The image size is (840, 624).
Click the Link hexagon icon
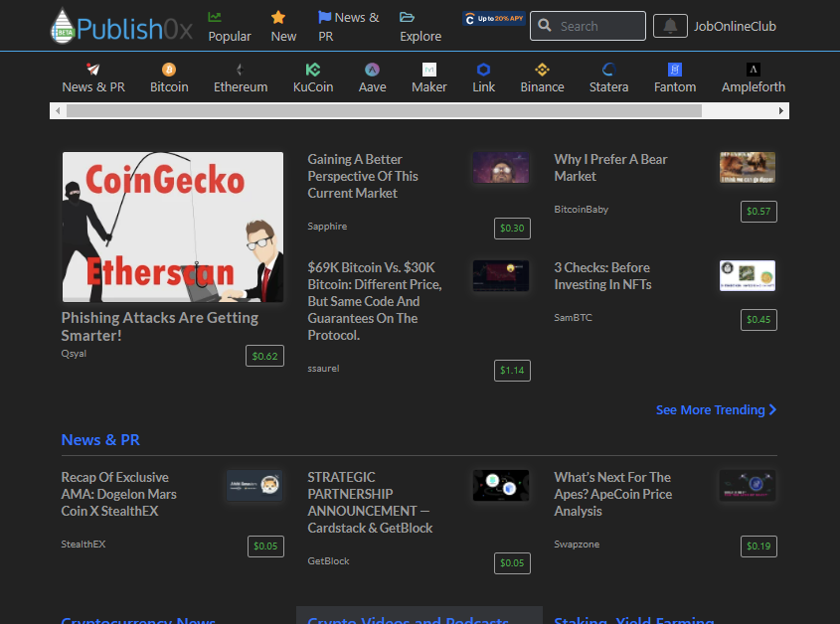483,70
